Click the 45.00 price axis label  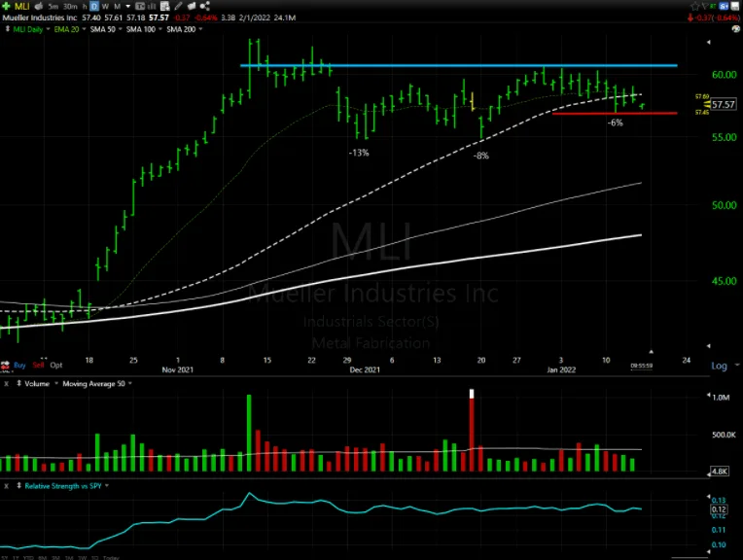coord(725,281)
